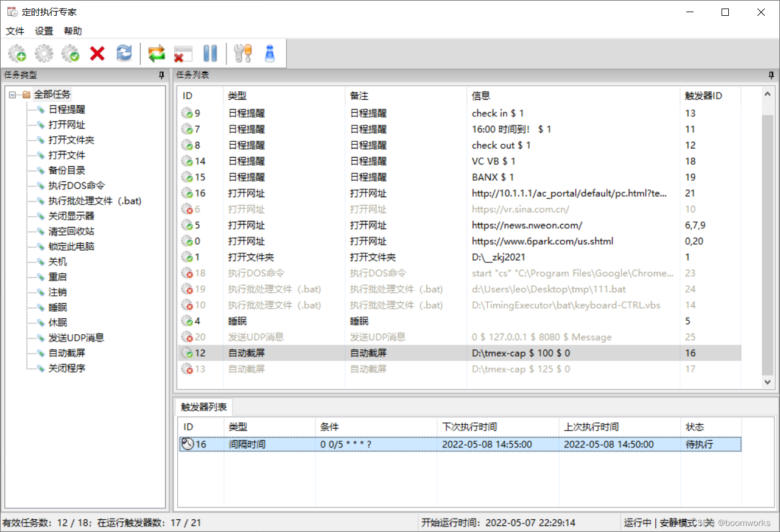Image resolution: width=780 pixels, height=532 pixels.
Task: Click the close-window-with-red-X toolbar icon
Action: click(183, 53)
